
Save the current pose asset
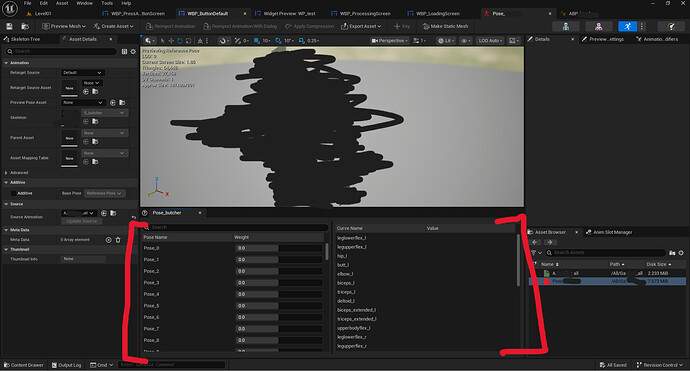click(x=9, y=26)
